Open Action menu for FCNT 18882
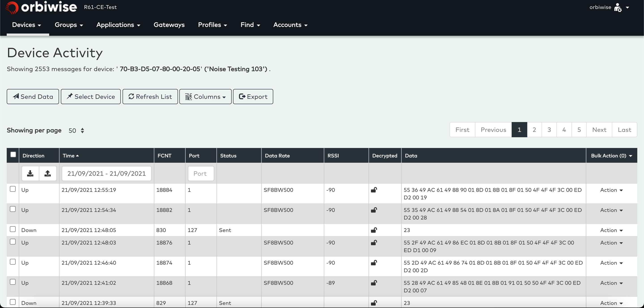Image resolution: width=644 pixels, height=308 pixels. click(x=611, y=210)
